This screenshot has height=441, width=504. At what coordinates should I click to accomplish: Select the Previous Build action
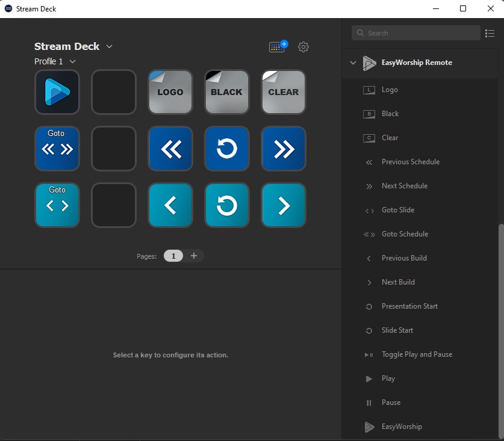tap(404, 258)
